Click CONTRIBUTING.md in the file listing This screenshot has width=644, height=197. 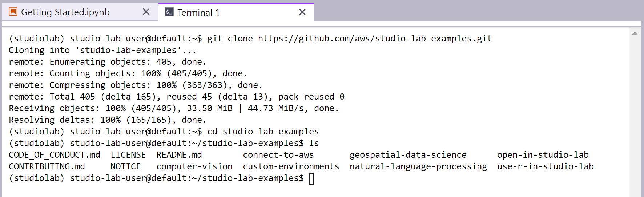tap(47, 166)
